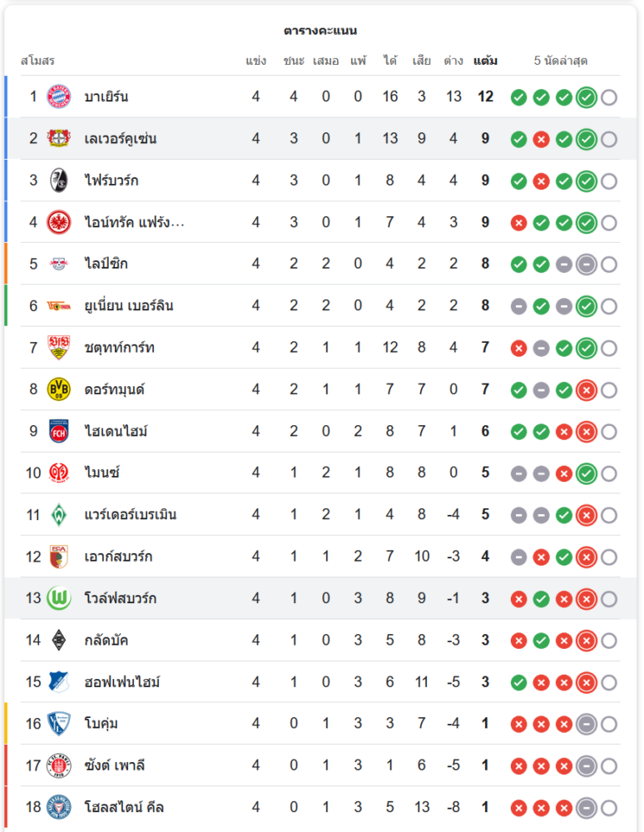Click the Mainz 05 red logo
The height and width of the screenshot is (832, 644).
(x=59, y=473)
